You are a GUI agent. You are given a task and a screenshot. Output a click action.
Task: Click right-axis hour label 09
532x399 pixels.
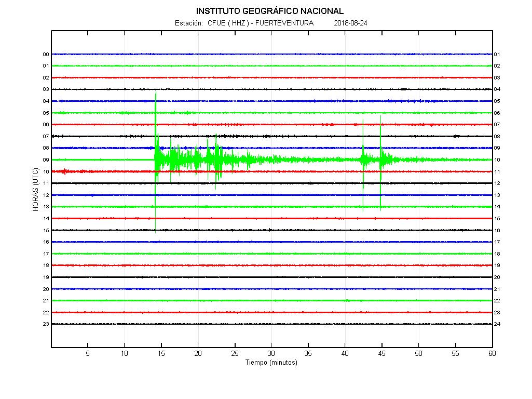pos(497,148)
